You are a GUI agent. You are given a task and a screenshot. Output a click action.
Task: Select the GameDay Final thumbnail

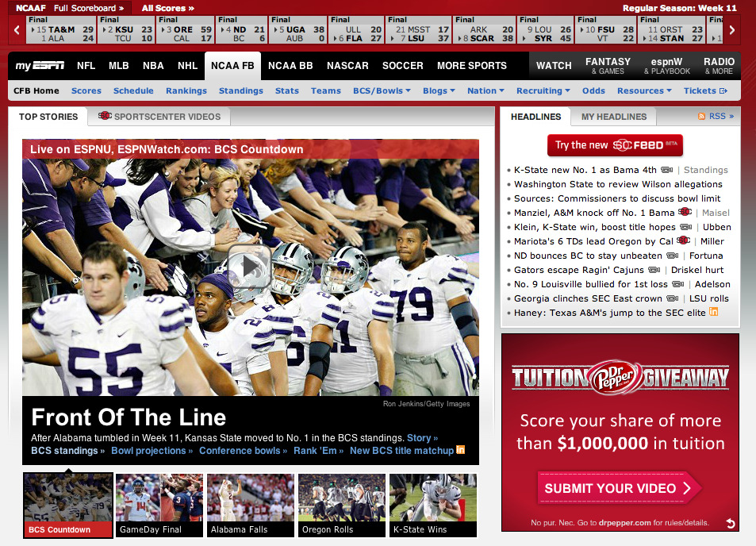click(x=159, y=505)
